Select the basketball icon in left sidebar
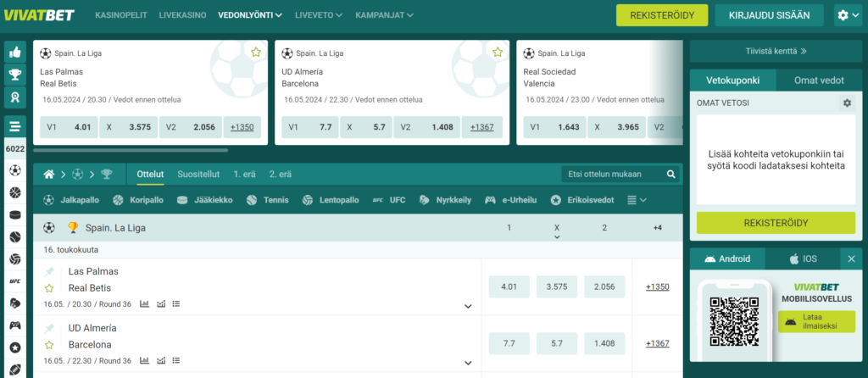868x378 pixels. [x=14, y=192]
